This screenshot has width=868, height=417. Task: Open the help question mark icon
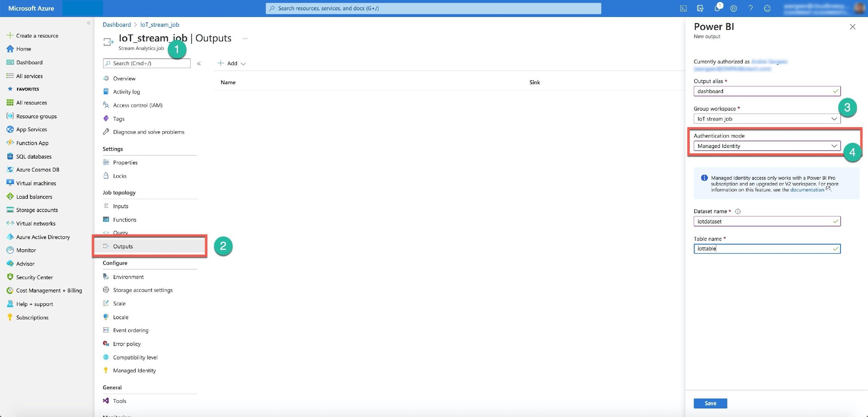pyautogui.click(x=750, y=8)
